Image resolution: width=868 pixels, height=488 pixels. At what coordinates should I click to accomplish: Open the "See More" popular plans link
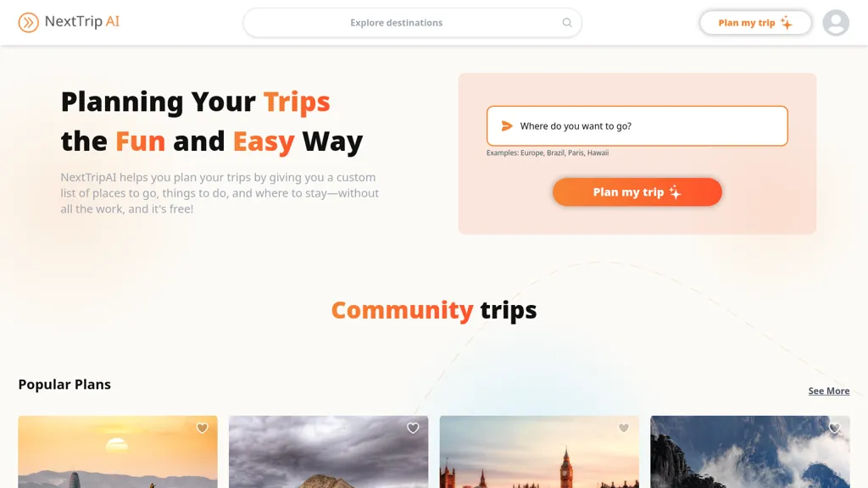pyautogui.click(x=828, y=391)
